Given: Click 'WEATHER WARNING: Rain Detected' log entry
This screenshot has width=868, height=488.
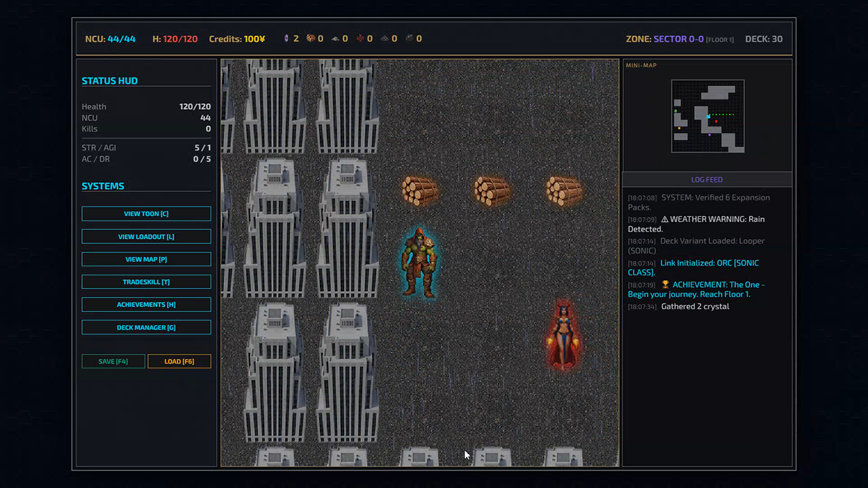Looking at the screenshot, I should click(x=696, y=224).
